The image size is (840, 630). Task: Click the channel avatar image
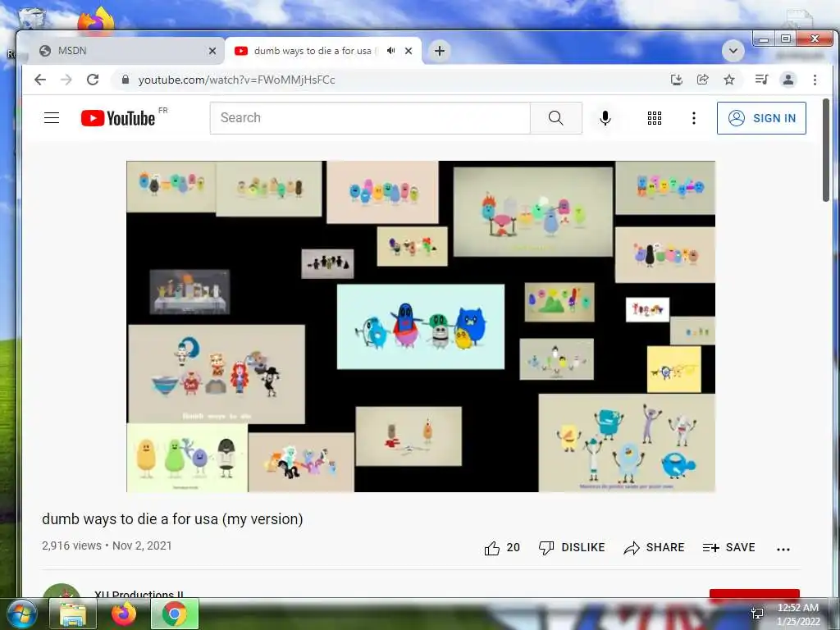tap(61, 591)
